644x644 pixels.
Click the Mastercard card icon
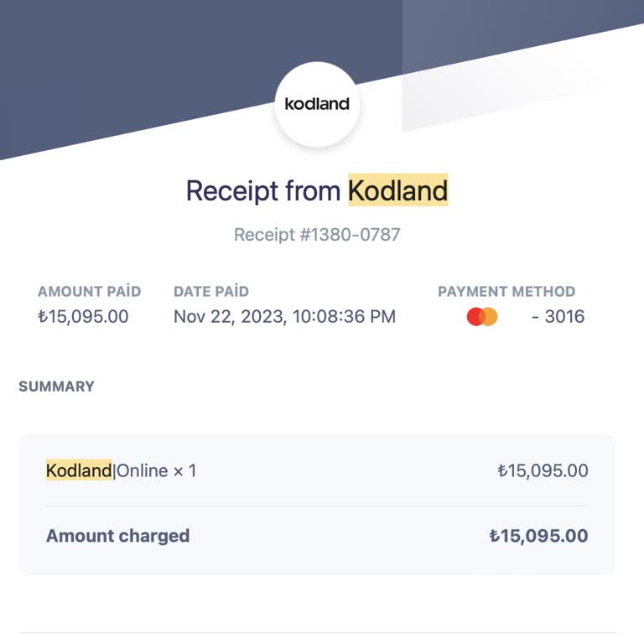pos(482,317)
